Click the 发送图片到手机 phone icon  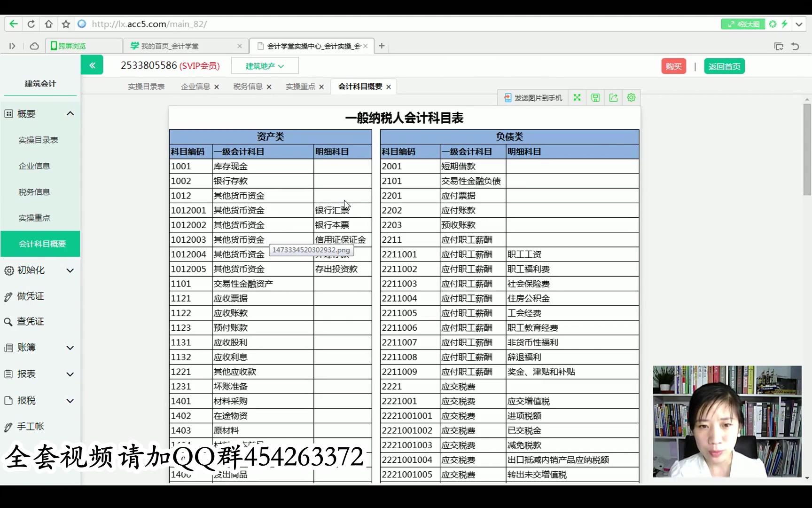coord(508,97)
